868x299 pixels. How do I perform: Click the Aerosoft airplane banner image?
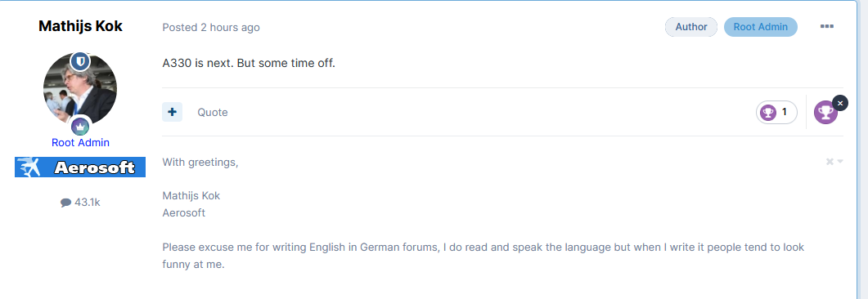[80, 167]
